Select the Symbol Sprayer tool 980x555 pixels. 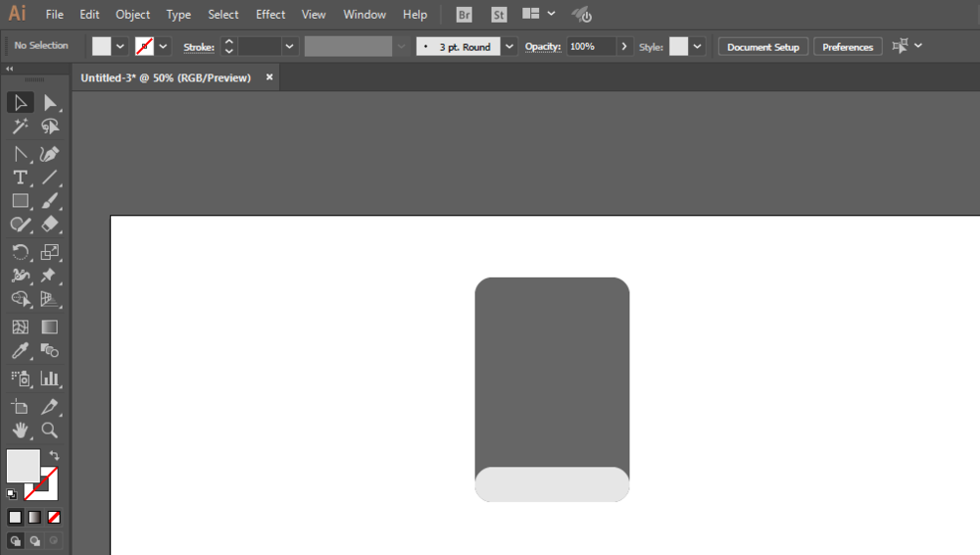point(20,378)
